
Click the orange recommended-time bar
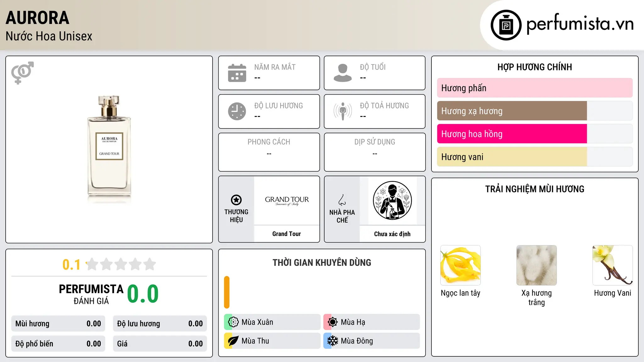[x=227, y=292]
